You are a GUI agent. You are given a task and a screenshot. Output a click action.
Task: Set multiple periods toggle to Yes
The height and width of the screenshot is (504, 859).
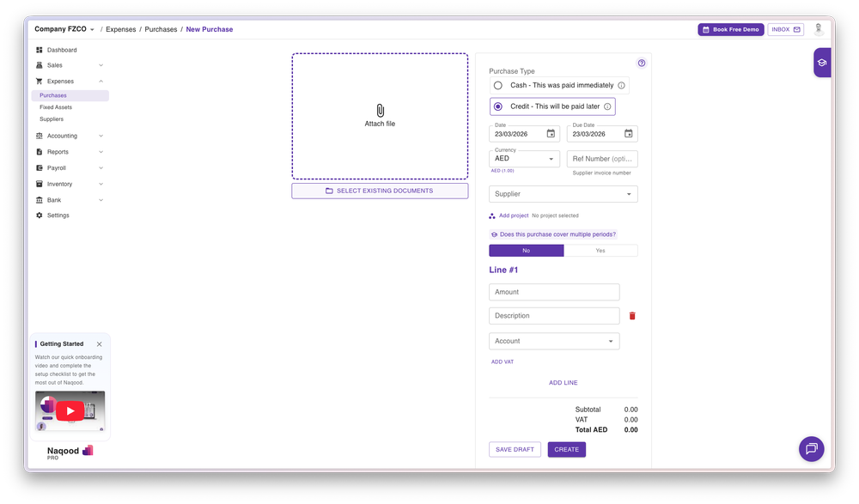point(600,250)
